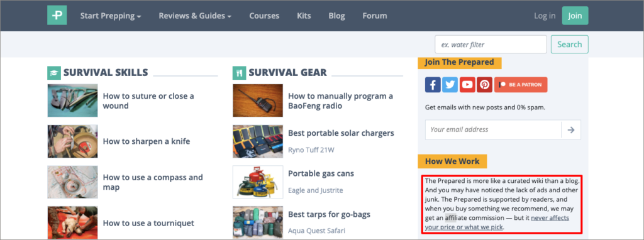
Task: Expand the Start Prepping dropdown menu
Action: 111,16
